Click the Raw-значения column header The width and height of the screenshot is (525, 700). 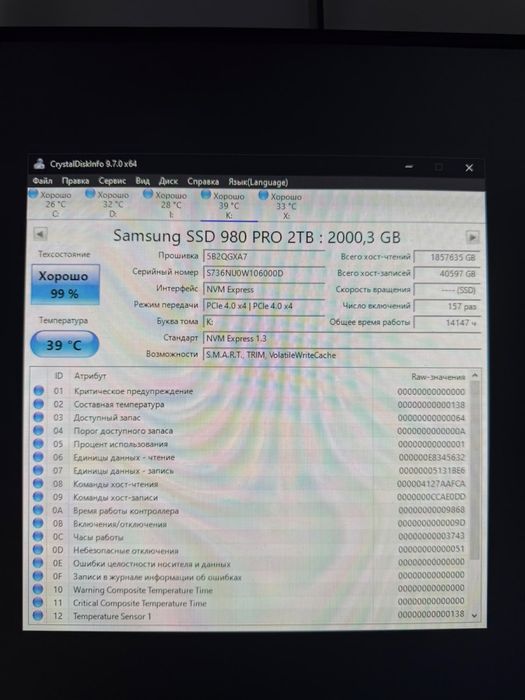[438, 377]
